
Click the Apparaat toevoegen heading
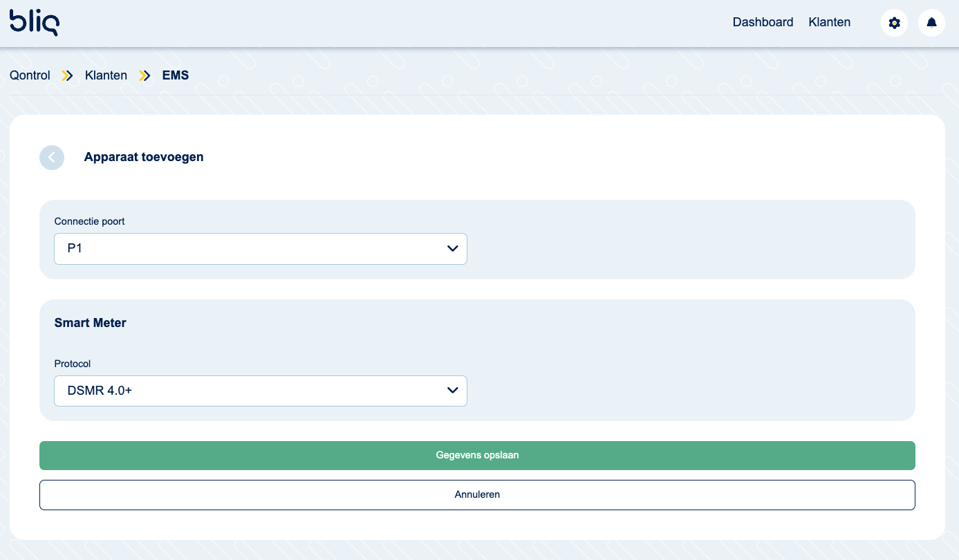144,157
